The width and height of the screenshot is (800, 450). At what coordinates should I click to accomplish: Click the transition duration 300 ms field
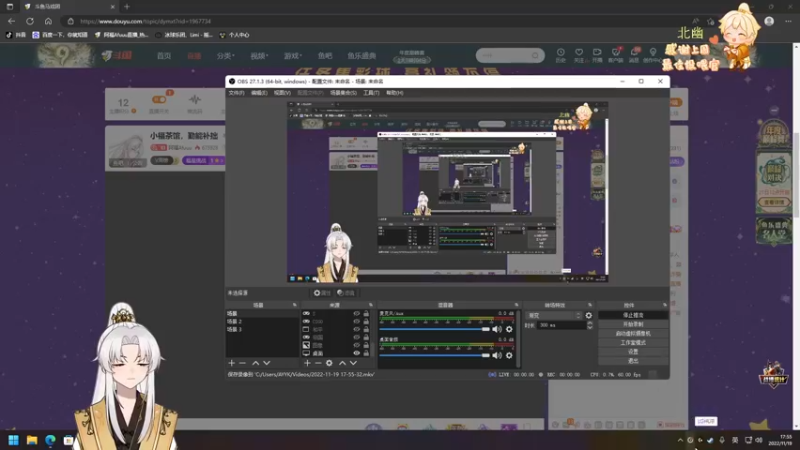pos(561,325)
